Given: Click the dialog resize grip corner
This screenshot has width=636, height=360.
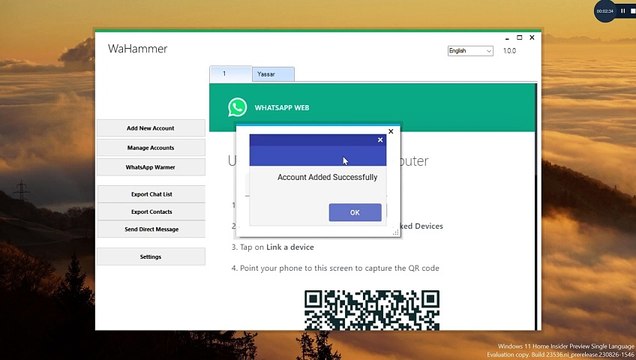Looking at the screenshot, I should tap(395, 232).
